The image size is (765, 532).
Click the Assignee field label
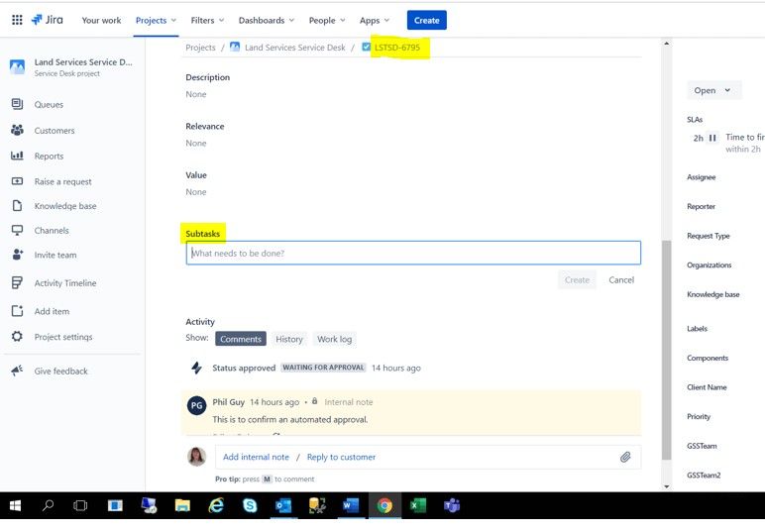coord(702,177)
